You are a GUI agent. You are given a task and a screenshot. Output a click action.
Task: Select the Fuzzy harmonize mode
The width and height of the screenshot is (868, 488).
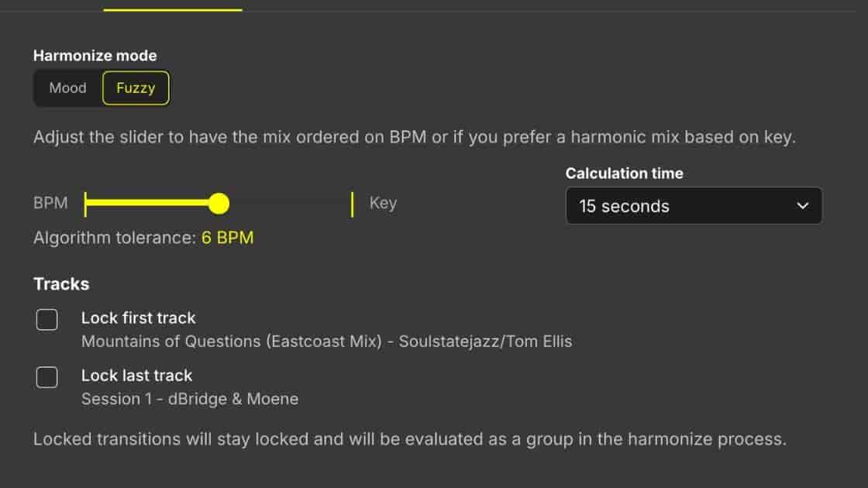(x=136, y=88)
